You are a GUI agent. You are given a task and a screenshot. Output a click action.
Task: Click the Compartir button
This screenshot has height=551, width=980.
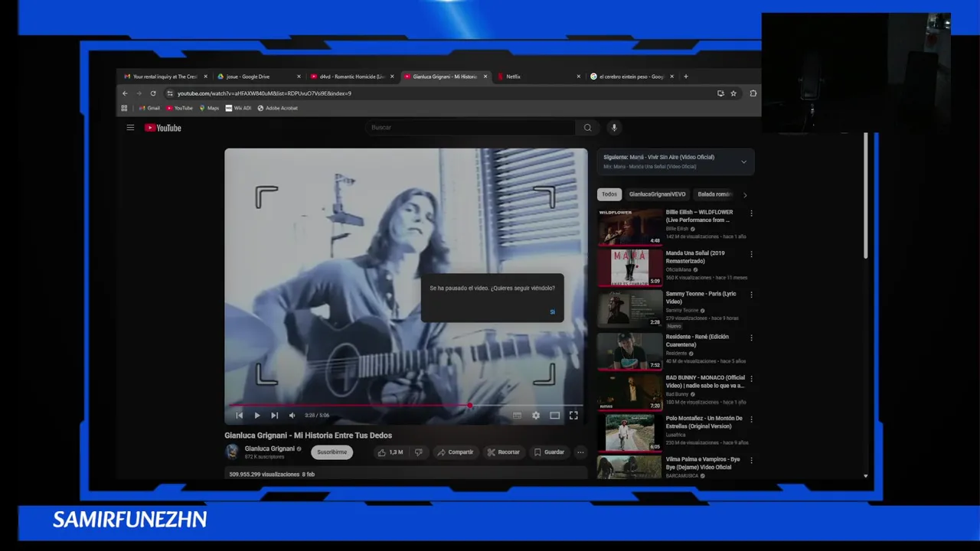(455, 452)
